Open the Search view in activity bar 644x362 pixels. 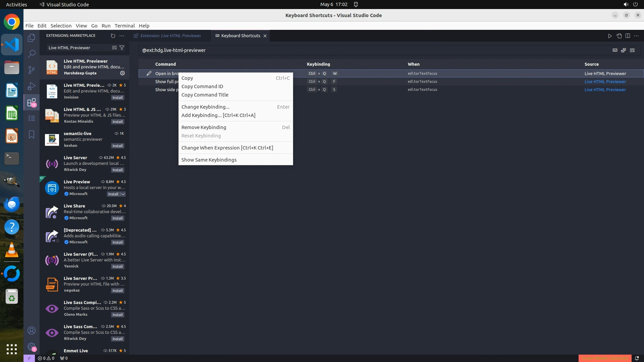(32, 54)
